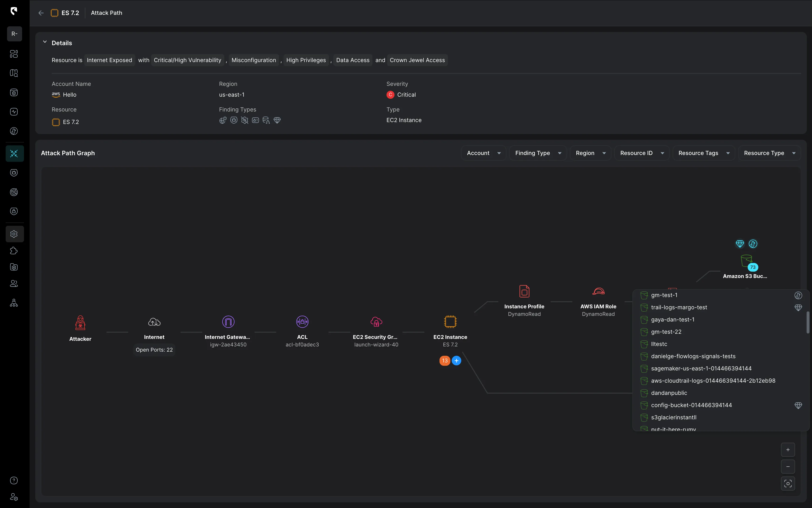The width and height of the screenshot is (812, 508).
Task: Open the R- workspace switcher
Action: click(14, 34)
